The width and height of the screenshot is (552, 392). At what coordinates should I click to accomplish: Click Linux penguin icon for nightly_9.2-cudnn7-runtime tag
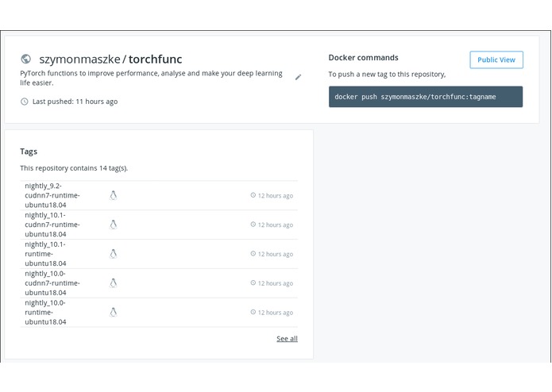pyautogui.click(x=113, y=195)
